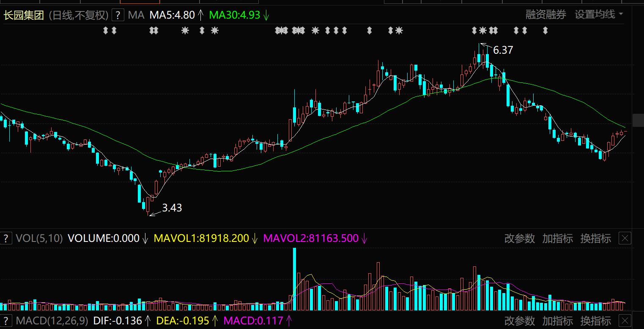Toggle the green MA30:4.93 moving average line
This screenshot has height=329, width=644.
(x=235, y=15)
